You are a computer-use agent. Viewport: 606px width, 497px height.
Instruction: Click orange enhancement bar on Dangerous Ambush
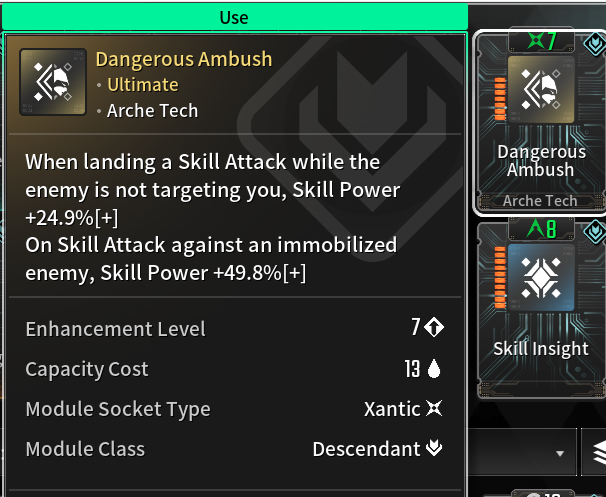click(x=500, y=99)
